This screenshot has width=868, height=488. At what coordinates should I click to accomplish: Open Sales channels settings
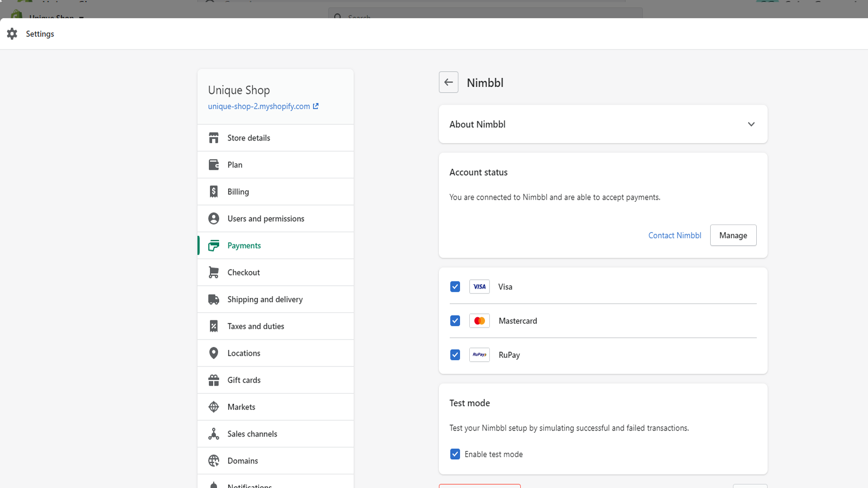[x=276, y=434]
